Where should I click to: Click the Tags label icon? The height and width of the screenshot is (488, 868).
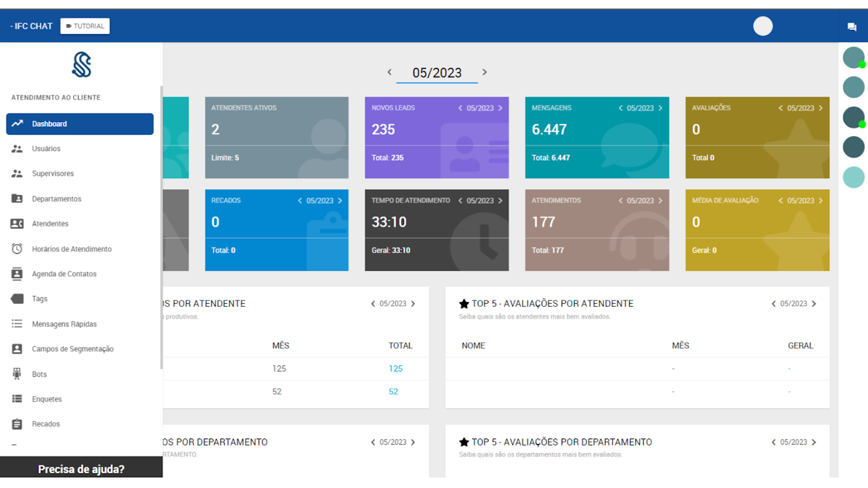pyautogui.click(x=17, y=299)
